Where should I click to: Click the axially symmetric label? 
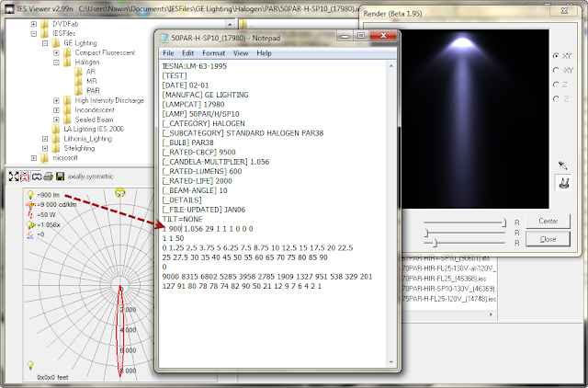[90, 177]
